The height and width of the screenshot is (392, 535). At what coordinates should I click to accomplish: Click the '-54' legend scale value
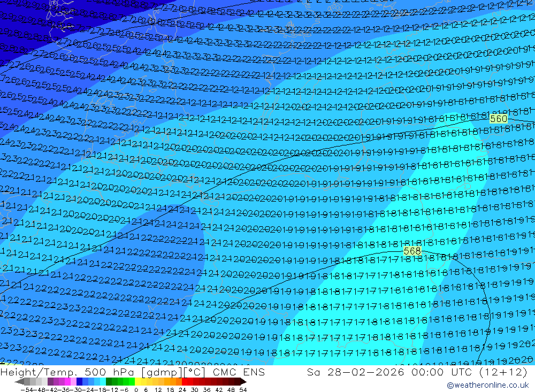click(27, 390)
